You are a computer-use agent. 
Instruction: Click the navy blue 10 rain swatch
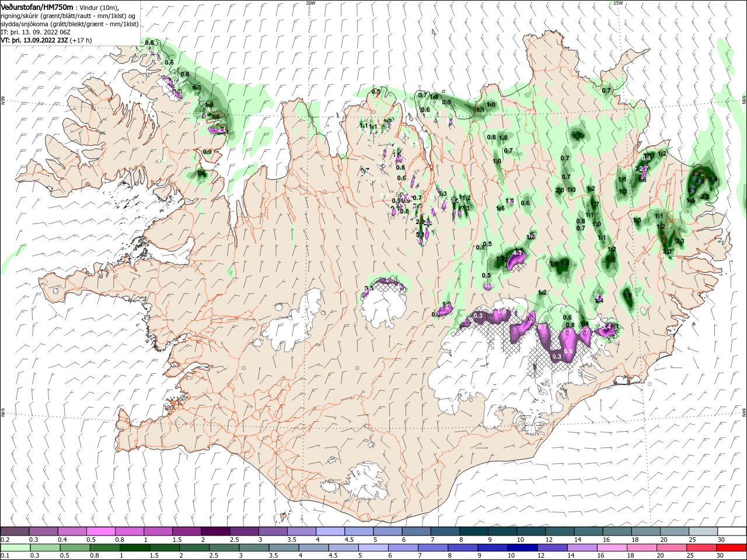[521, 548]
